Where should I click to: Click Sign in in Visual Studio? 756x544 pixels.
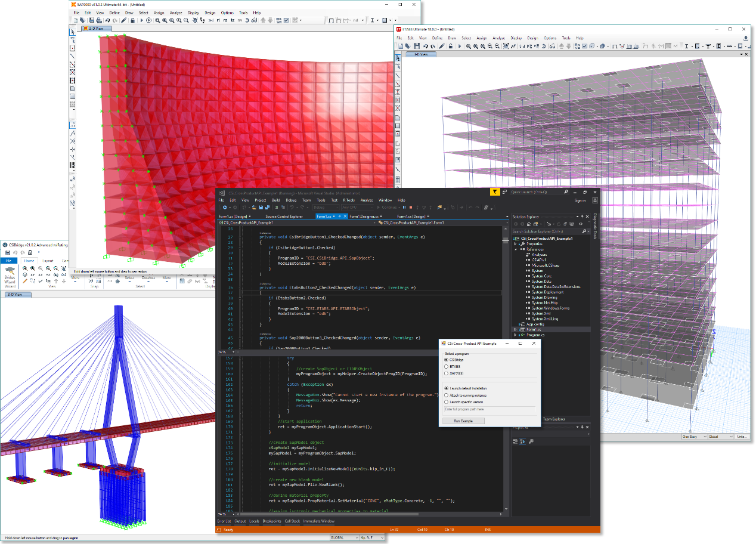click(x=580, y=200)
